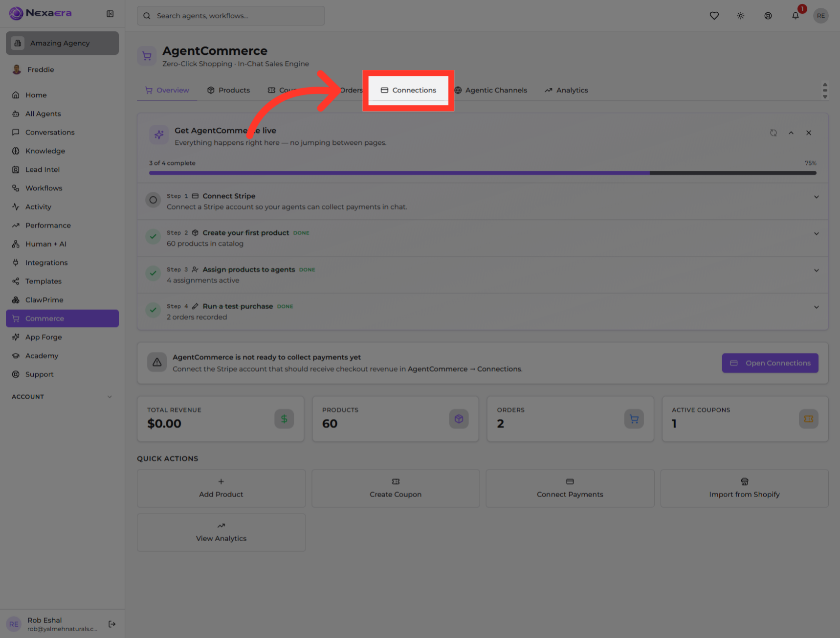Image resolution: width=840 pixels, height=638 pixels.
Task: Expand Step 4 Run a test purchase
Action: [x=816, y=307]
